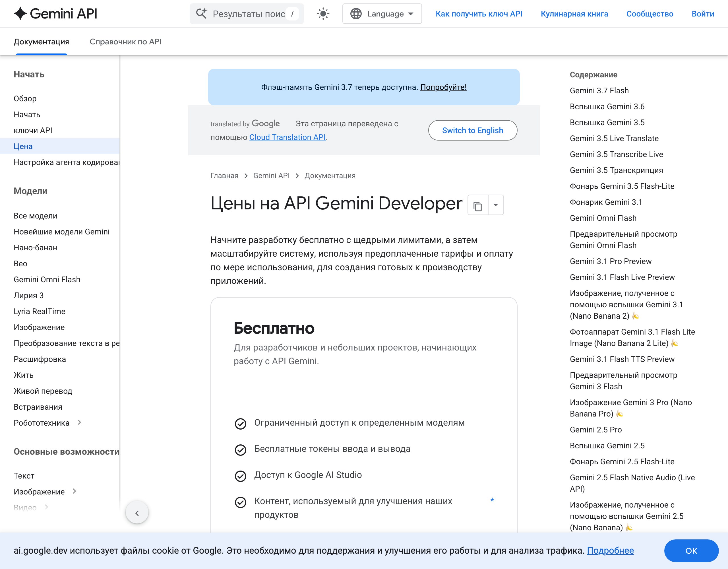
Task: Click checkmark icon beside Доступ к Google AI Studio
Action: click(240, 476)
